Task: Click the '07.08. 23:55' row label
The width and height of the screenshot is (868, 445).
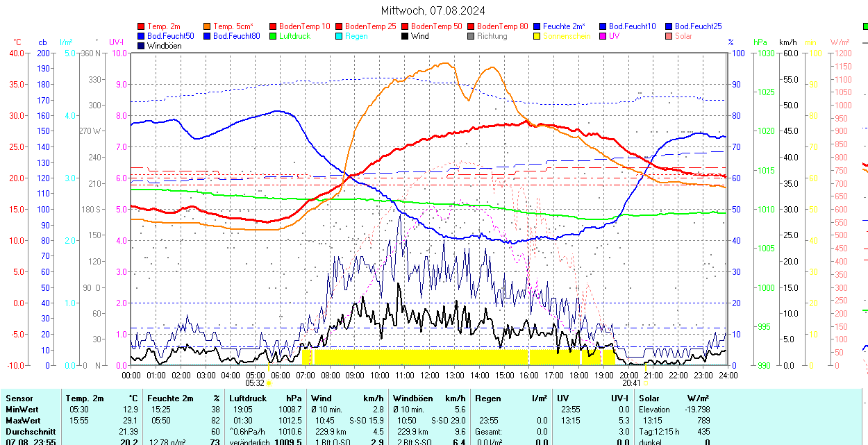Action: (x=31, y=442)
